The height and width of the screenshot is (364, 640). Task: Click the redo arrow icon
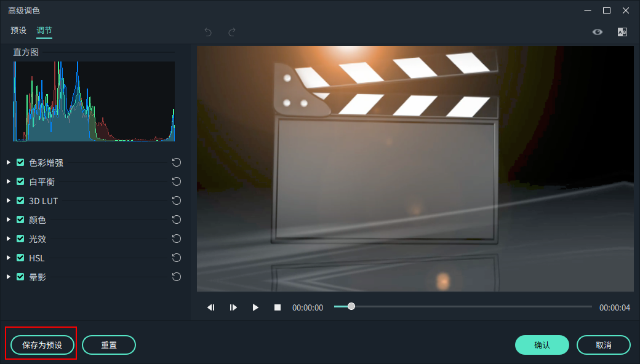[232, 32]
